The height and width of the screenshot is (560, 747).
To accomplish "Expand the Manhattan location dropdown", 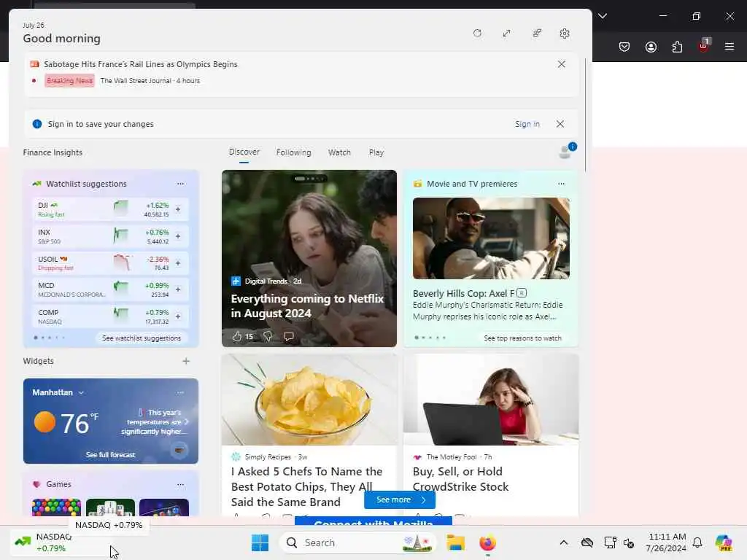I will (x=82, y=392).
